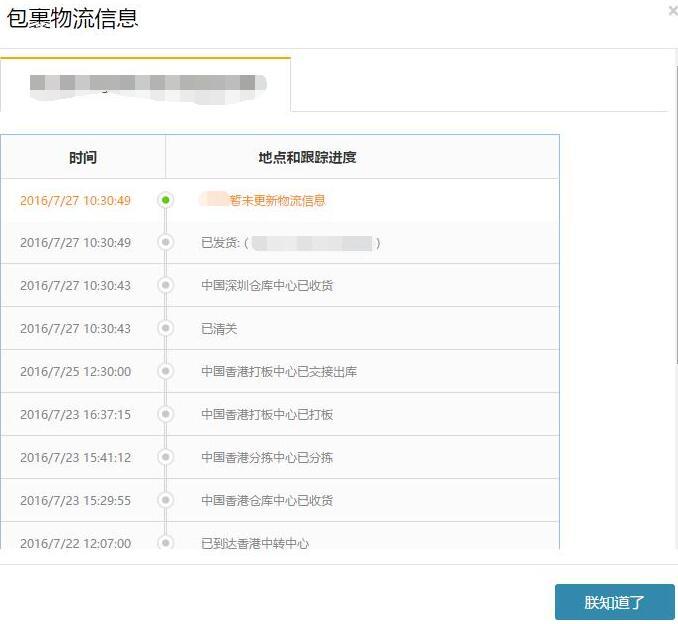Click the timeline dot for 中国香港打板中心已打板
The height and width of the screenshot is (624, 678).
pos(166,414)
